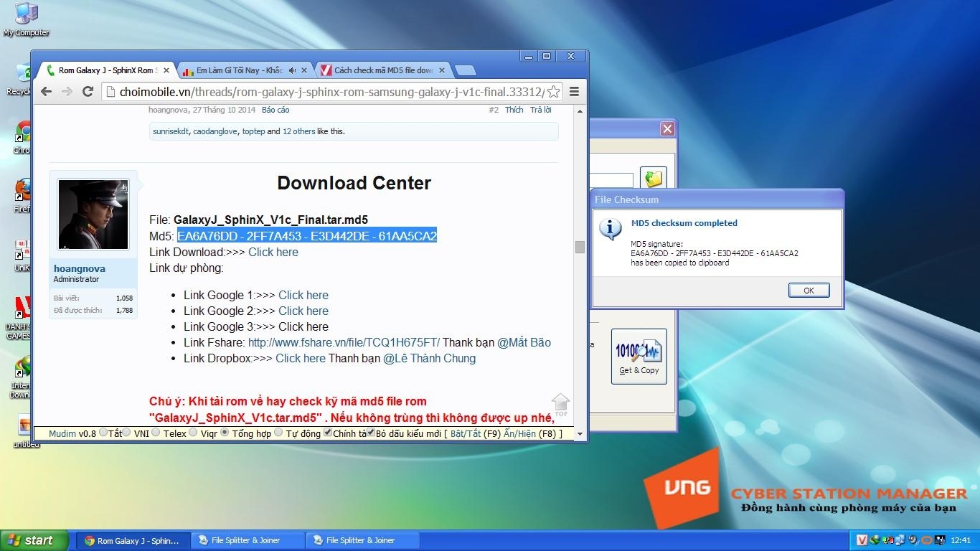Open the @Lê Thành Chung user mention
Screen dimensions: 980x551
pos(429,358)
